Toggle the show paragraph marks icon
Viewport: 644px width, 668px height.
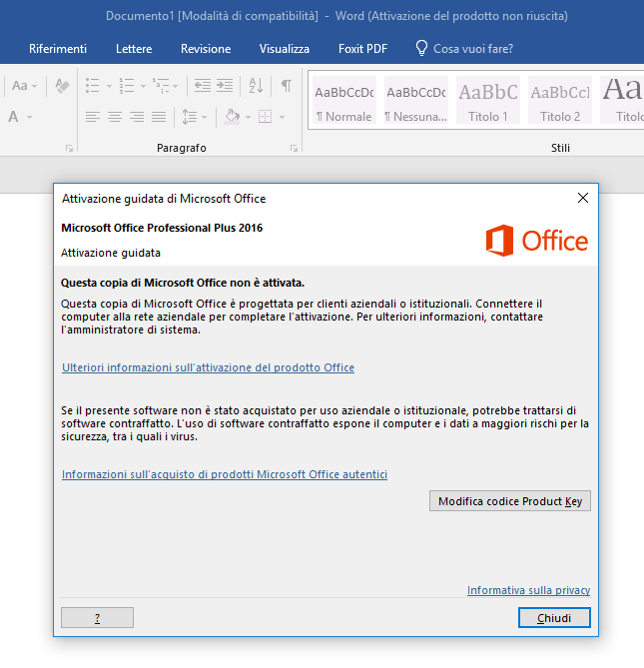click(x=287, y=86)
